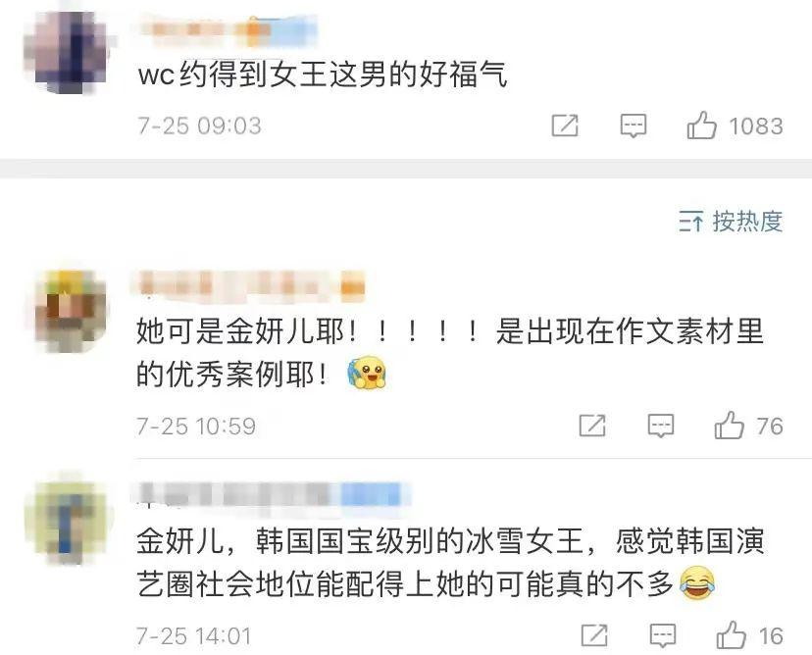The image size is (812, 655).
Task: Open the avatar of the 10:59 commenter
Action: tap(71, 311)
